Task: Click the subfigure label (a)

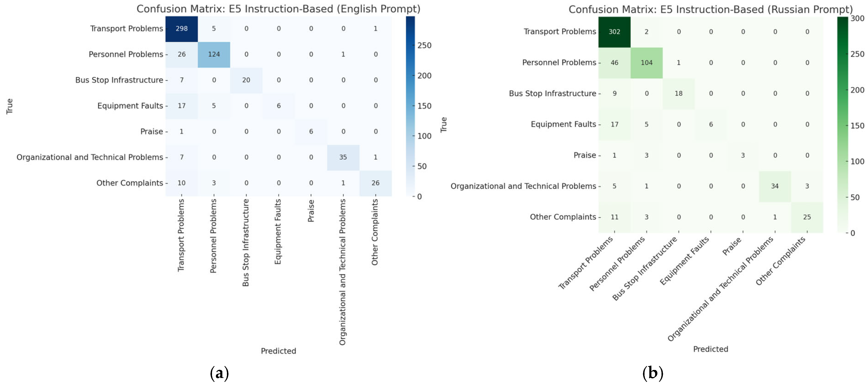Action: click(219, 373)
